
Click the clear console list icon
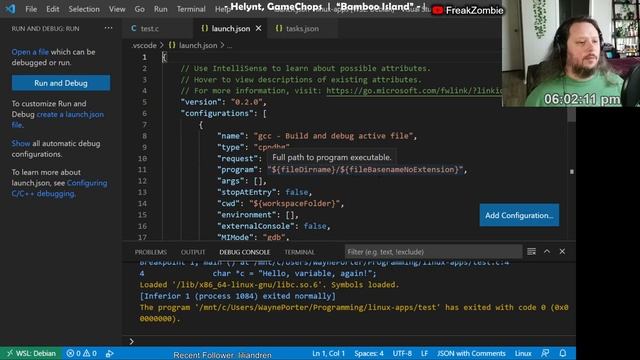[531, 251]
